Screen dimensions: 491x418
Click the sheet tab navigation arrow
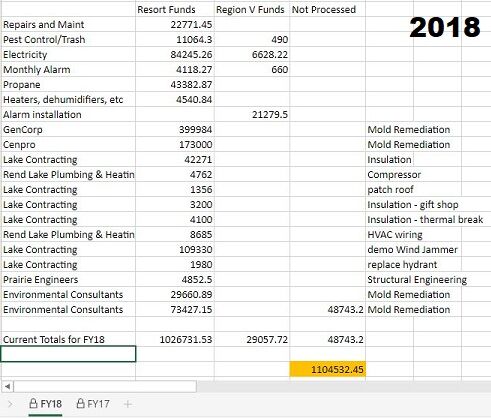click(x=10, y=404)
